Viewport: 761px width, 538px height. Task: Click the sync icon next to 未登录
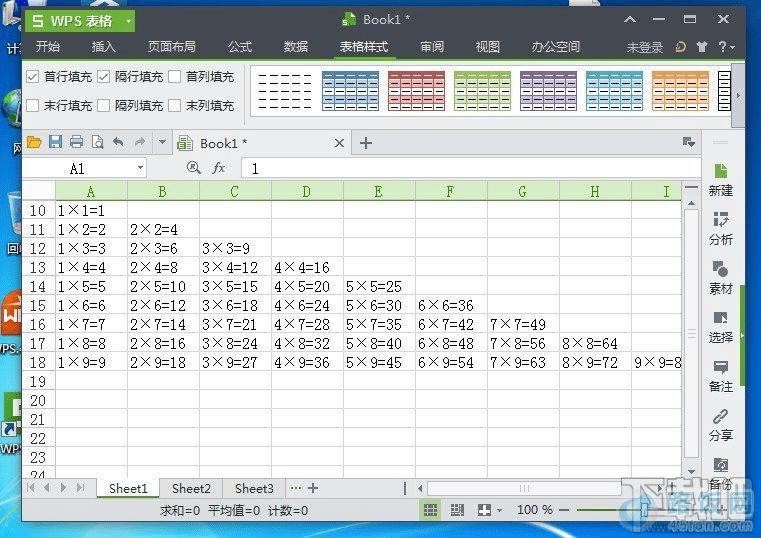pyautogui.click(x=680, y=47)
